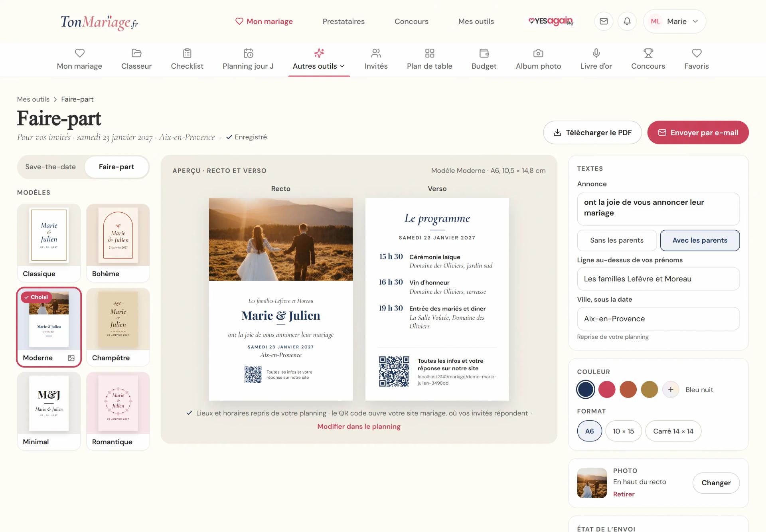This screenshot has width=766, height=532.
Task: Select the Sans les parents option
Action: click(x=617, y=240)
